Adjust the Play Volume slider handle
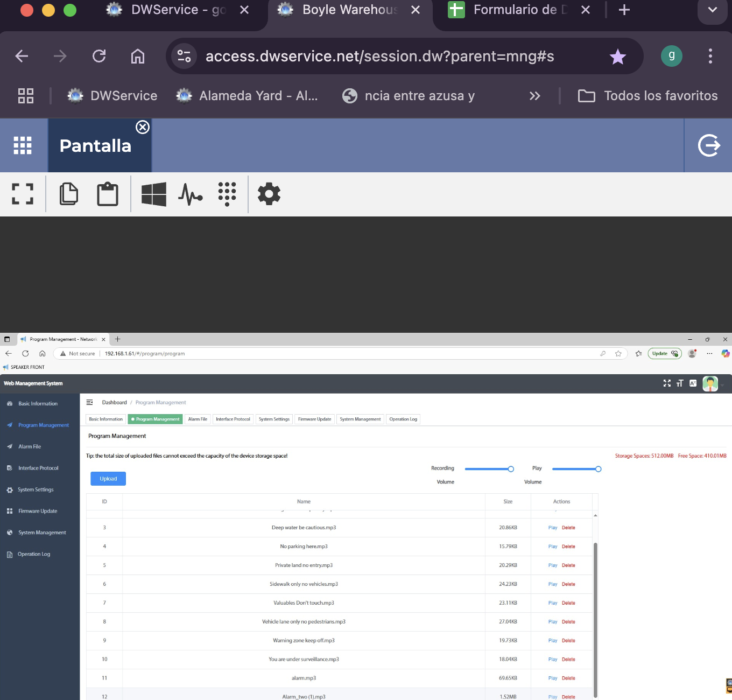732x700 pixels. 598,469
